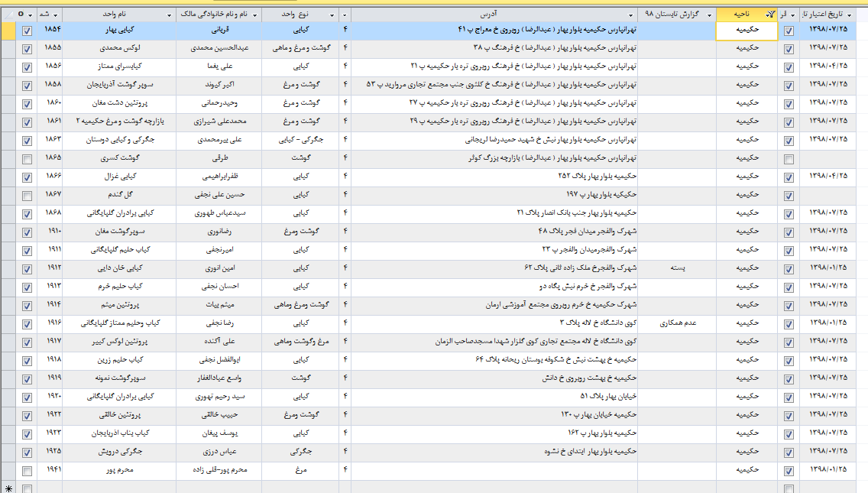Screen dimensions: 868x493
Task: Select the report cell عدم همکاری
Action: (x=677, y=323)
